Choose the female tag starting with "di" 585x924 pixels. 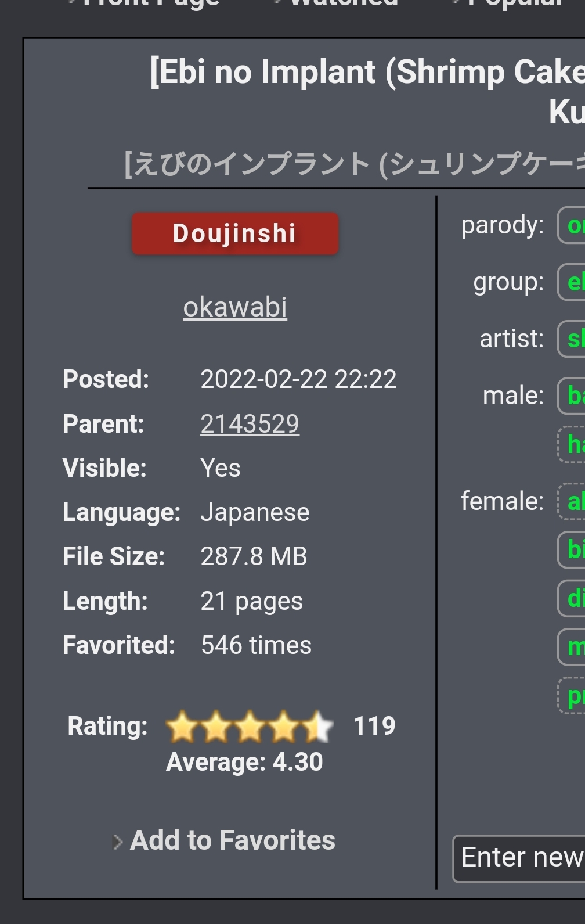tap(572, 598)
